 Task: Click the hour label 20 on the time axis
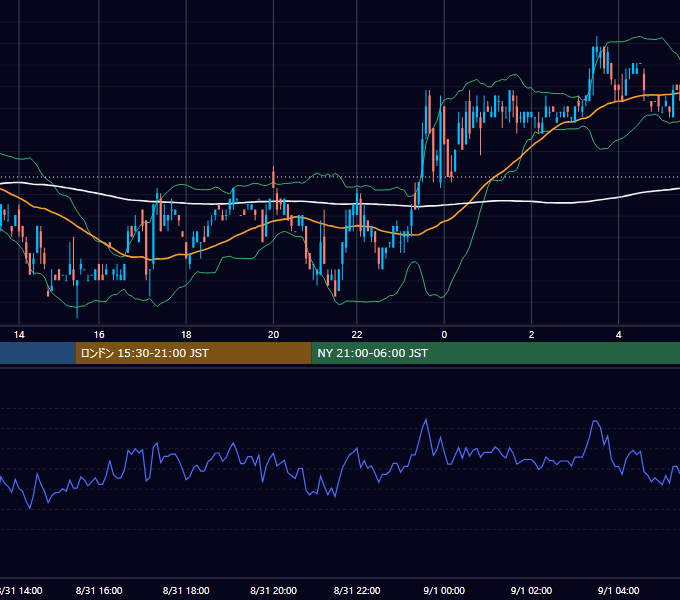click(273, 335)
